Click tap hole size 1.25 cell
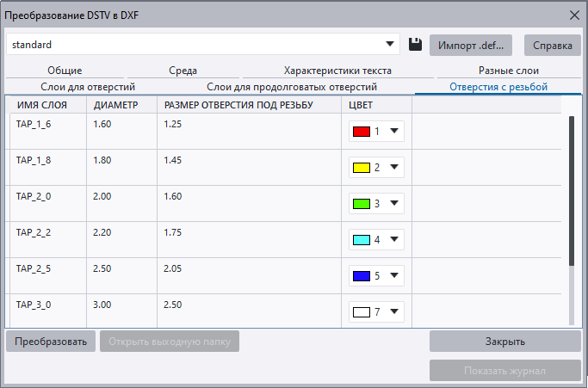The height and width of the screenshot is (388, 588). [249, 132]
